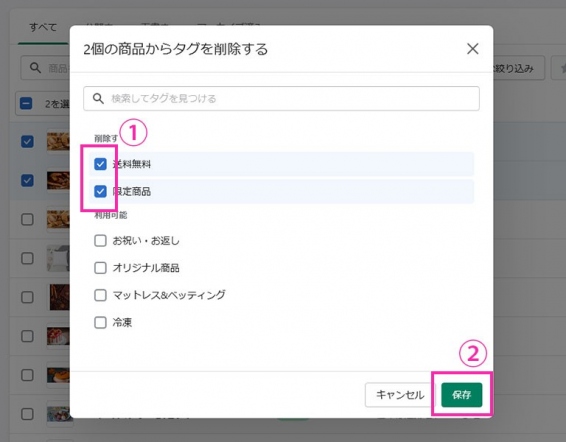Uncheck the 送料無料 tag checkbox
This screenshot has width=566, height=442.
(x=100, y=164)
